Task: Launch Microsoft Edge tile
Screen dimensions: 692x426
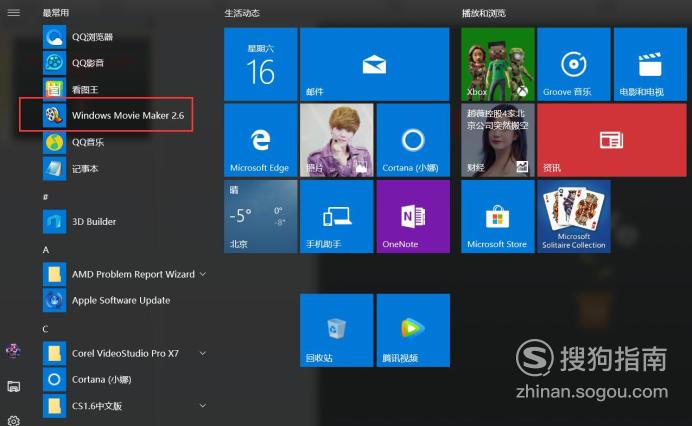Action: [x=260, y=140]
